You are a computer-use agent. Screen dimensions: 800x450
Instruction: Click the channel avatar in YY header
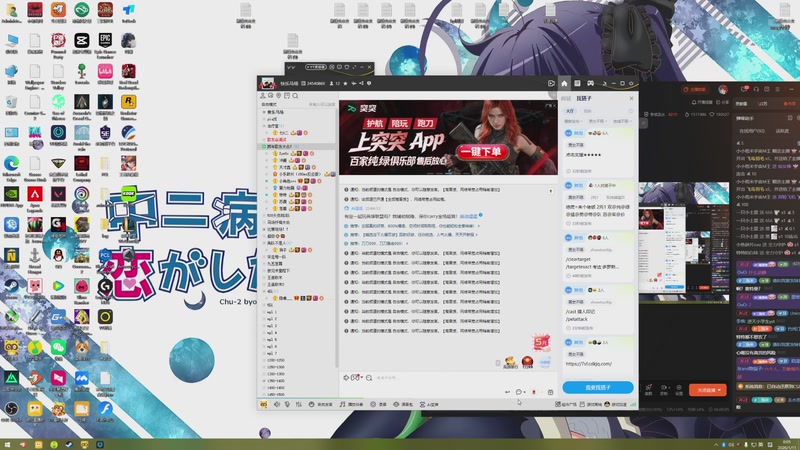(x=267, y=83)
